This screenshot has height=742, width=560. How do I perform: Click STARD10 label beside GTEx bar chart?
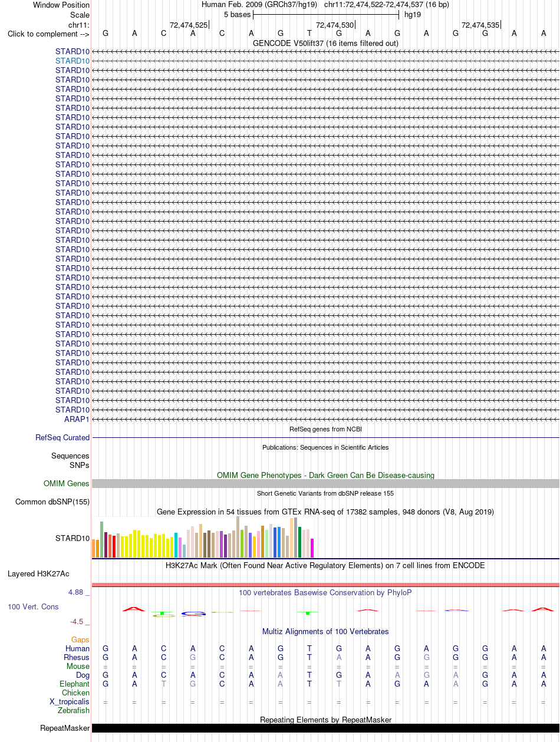[x=73, y=538]
